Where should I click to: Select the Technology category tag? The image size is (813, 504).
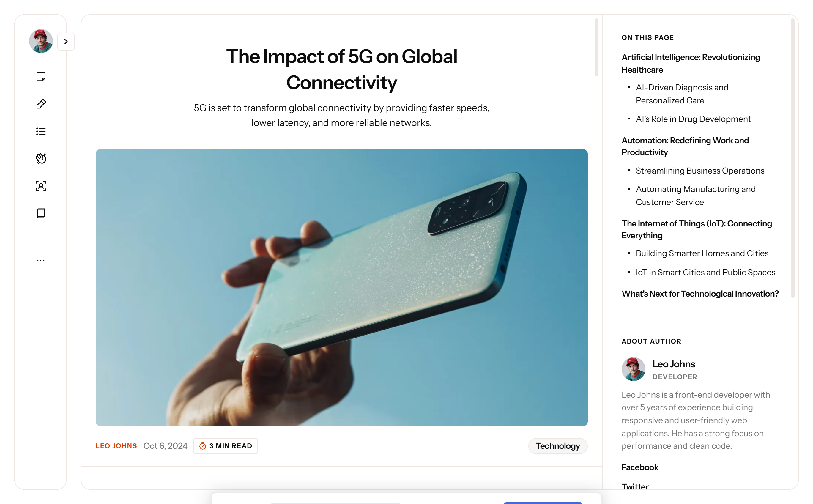pos(557,446)
